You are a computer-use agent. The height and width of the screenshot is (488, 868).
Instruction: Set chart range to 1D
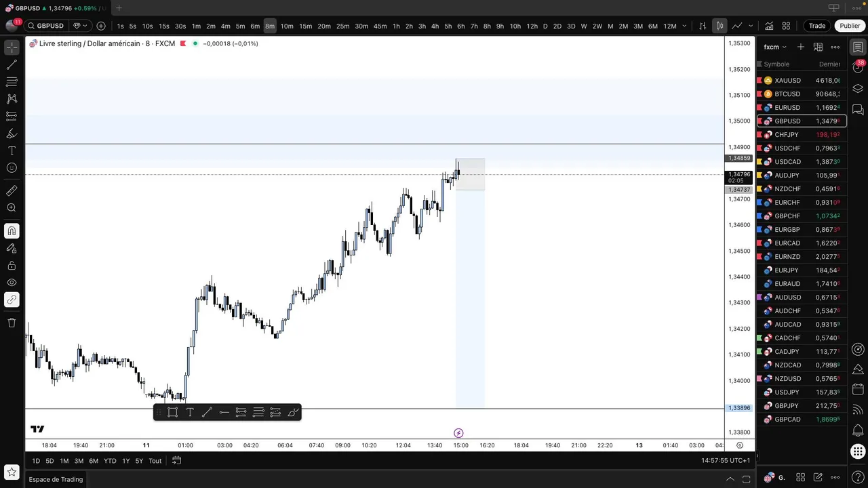click(x=36, y=461)
